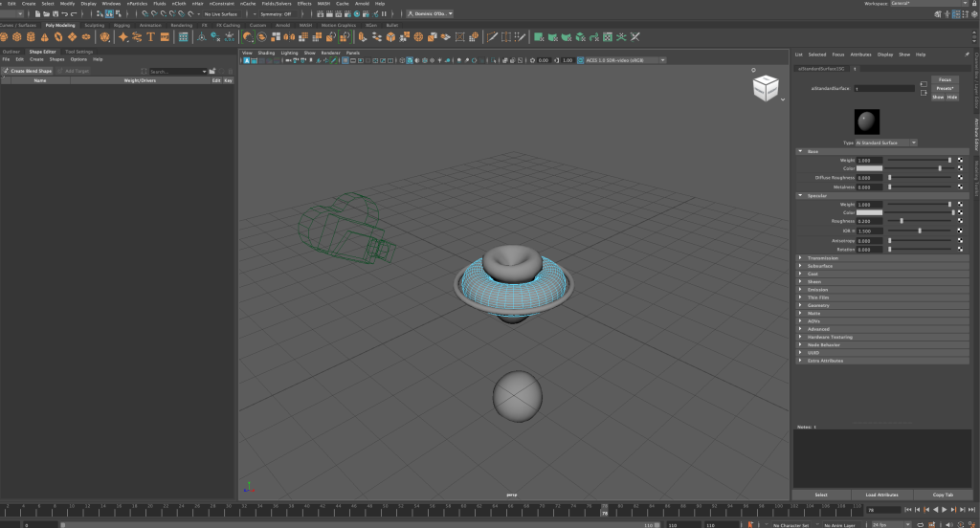Click the polygon sphere icon on the shelf
Viewport: 980px width, 528px height.
click(x=6, y=37)
